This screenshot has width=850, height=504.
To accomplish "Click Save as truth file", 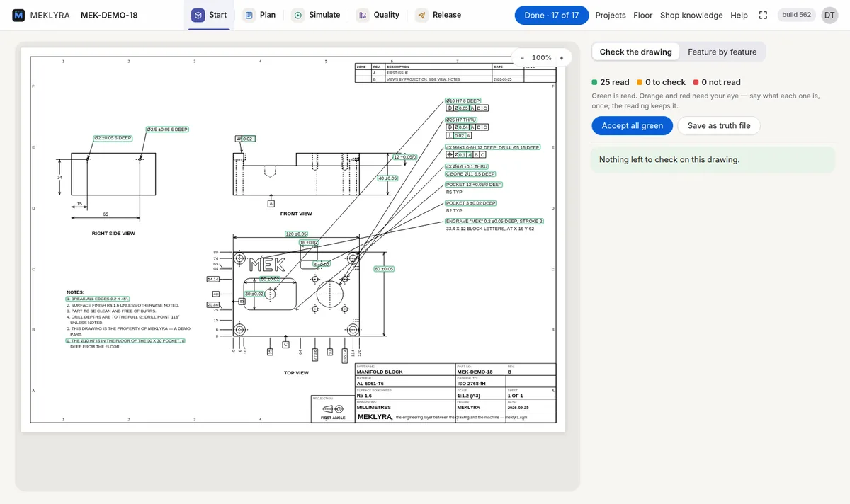I will click(719, 125).
